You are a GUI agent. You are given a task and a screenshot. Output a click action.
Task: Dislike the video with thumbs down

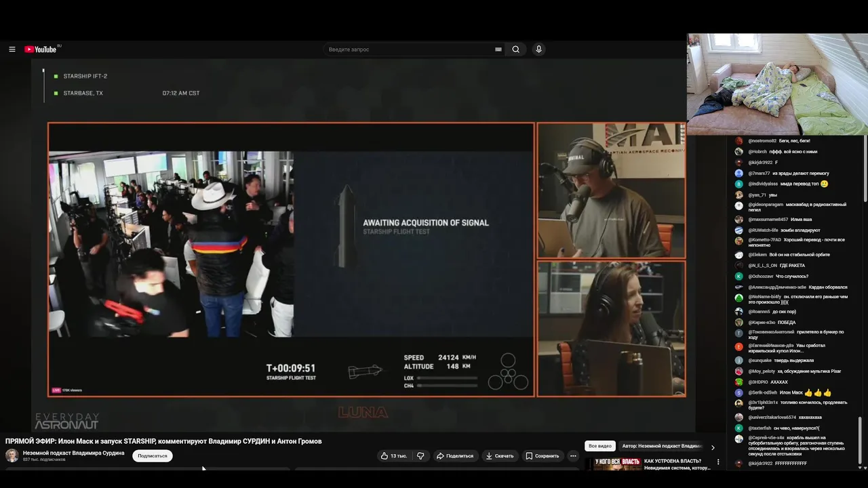420,456
